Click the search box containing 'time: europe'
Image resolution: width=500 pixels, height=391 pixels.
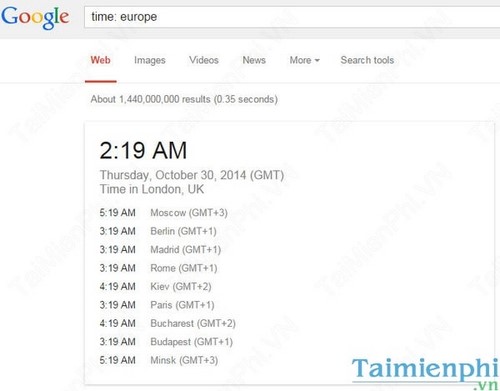pos(292,17)
